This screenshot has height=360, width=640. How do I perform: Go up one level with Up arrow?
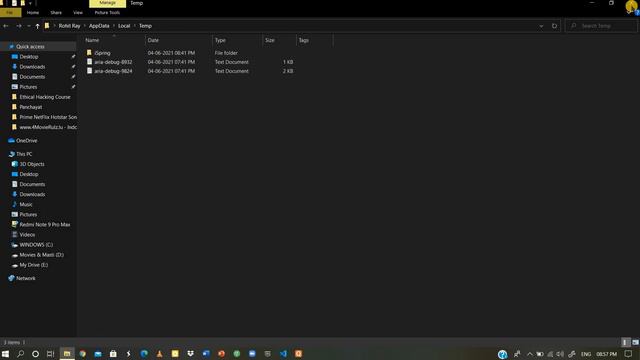coord(37,26)
